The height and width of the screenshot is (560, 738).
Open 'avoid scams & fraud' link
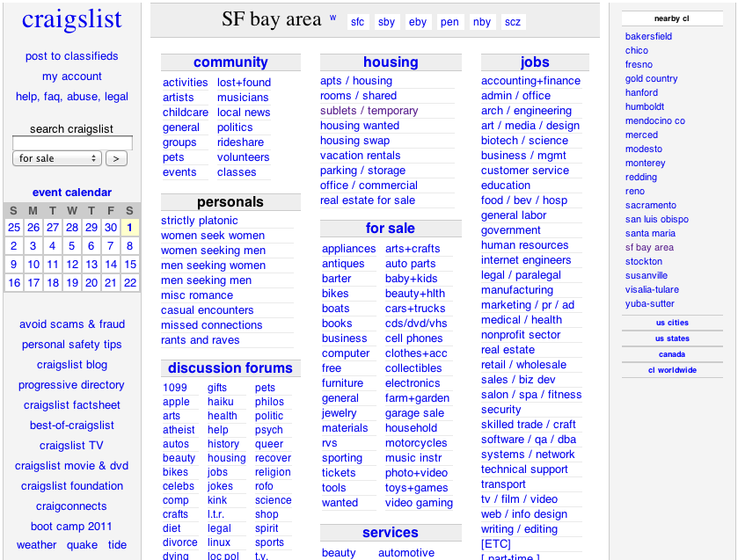point(72,324)
